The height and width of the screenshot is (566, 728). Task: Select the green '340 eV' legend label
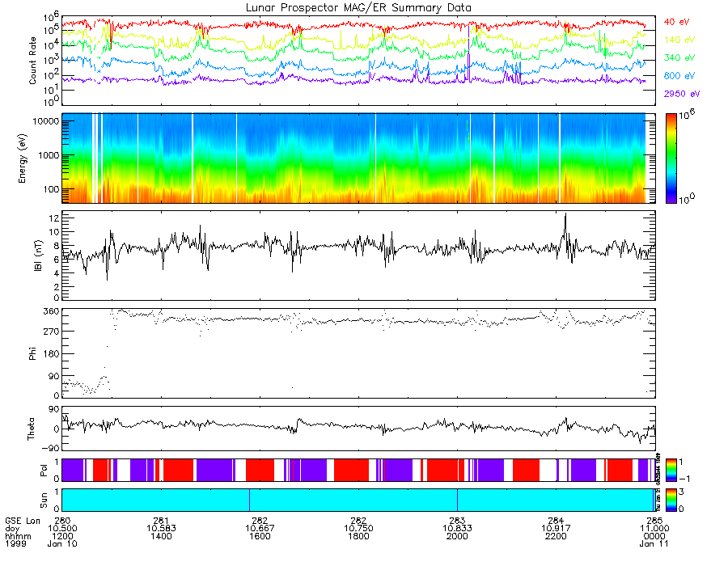pyautogui.click(x=679, y=57)
